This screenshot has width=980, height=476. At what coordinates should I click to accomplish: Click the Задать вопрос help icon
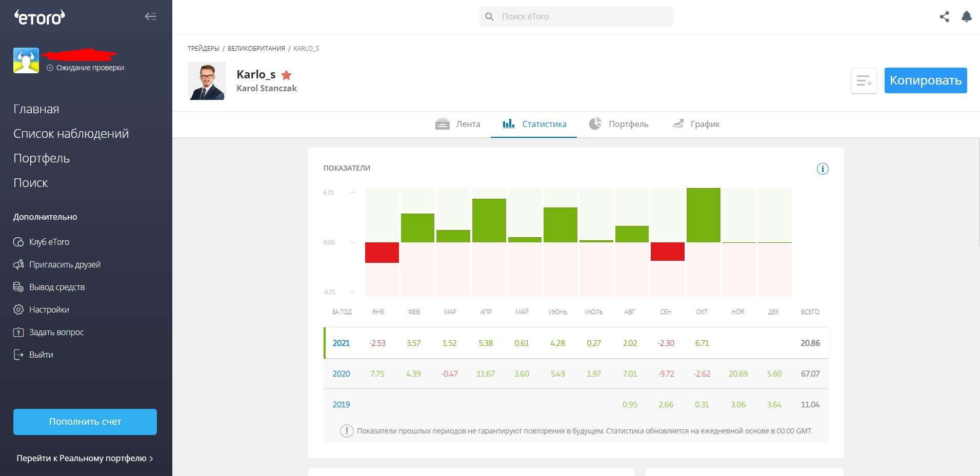click(x=18, y=332)
